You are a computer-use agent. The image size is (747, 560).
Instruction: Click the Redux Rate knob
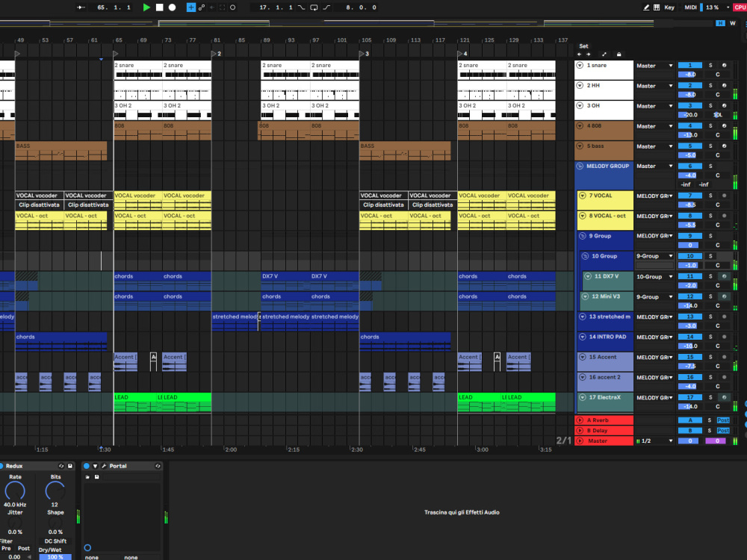(x=15, y=491)
